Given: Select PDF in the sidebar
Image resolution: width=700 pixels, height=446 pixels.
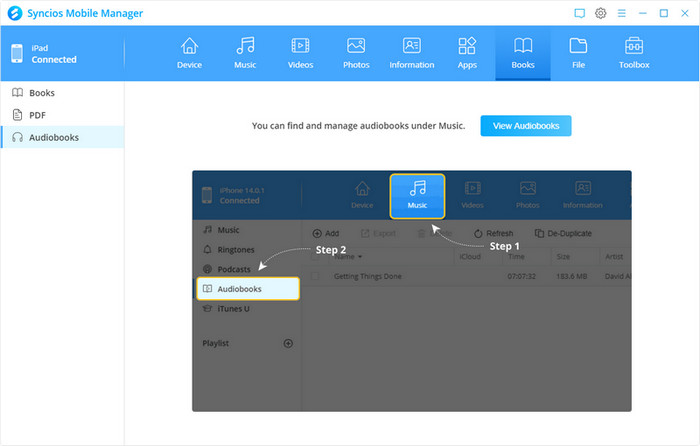Looking at the screenshot, I should 62,115.
